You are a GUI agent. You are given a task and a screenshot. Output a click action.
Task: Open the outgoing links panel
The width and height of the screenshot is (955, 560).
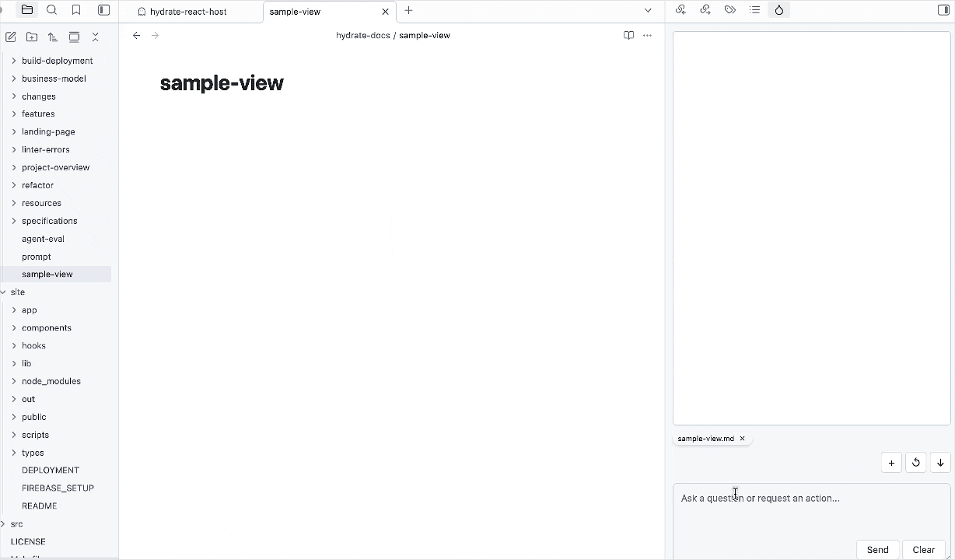click(705, 9)
